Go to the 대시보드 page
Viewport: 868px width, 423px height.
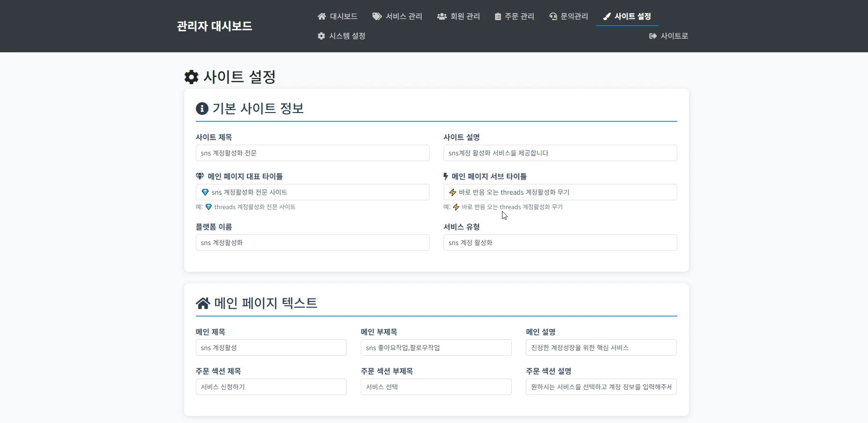[x=344, y=16]
